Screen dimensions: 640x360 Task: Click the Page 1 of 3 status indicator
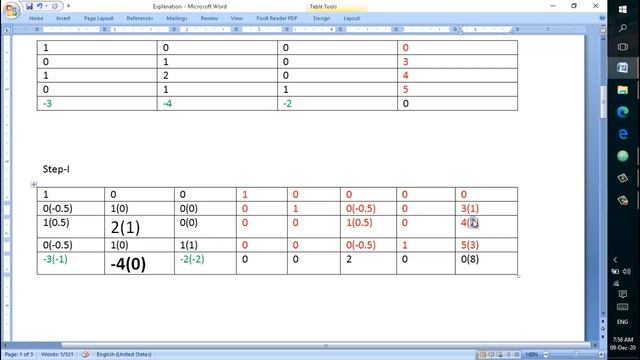(x=19, y=354)
